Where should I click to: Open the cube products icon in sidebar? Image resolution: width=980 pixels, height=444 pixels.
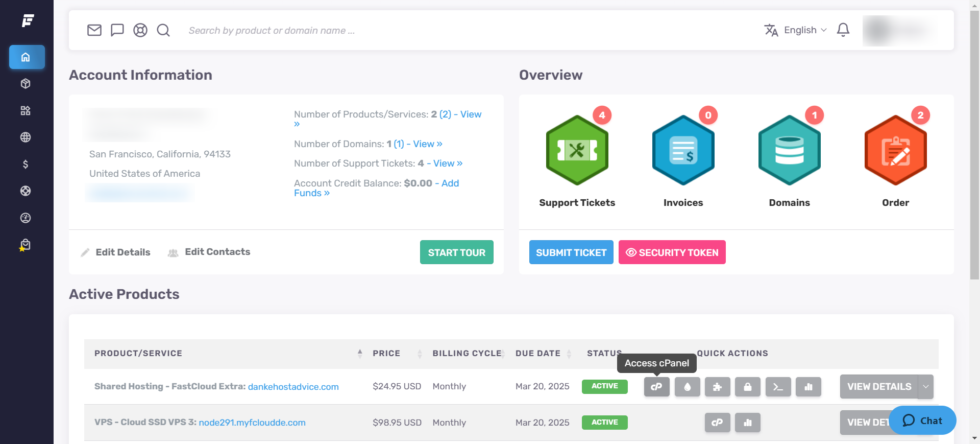click(26, 84)
